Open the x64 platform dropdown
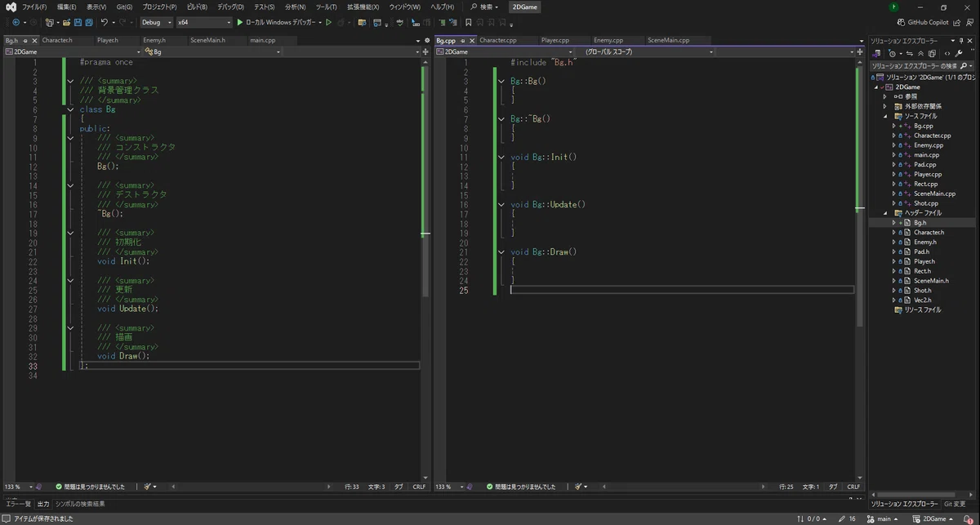The width and height of the screenshot is (980, 525). [x=203, y=22]
